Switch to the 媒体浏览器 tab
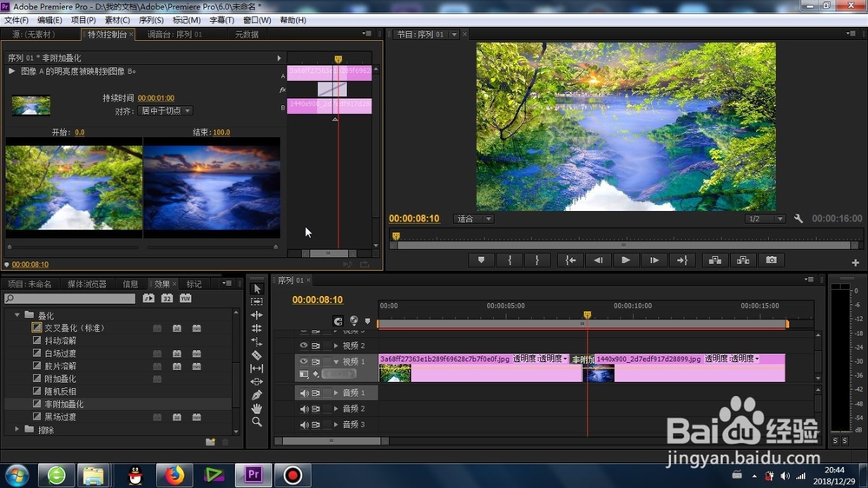The height and width of the screenshot is (488, 868). (x=87, y=284)
